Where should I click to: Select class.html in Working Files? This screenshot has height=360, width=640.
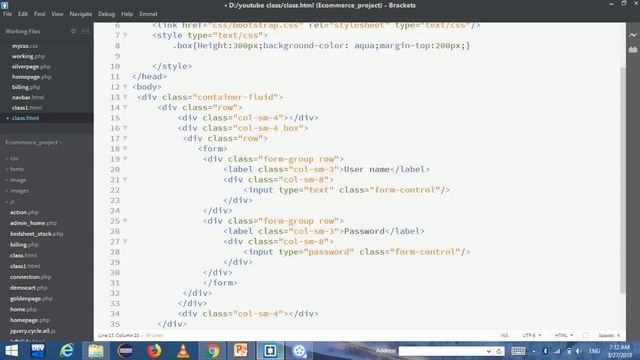[25, 118]
